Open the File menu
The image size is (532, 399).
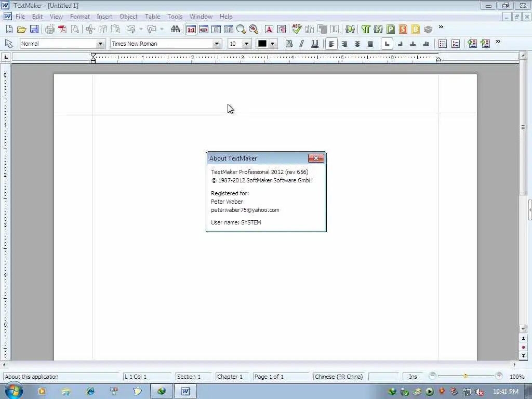click(x=20, y=17)
